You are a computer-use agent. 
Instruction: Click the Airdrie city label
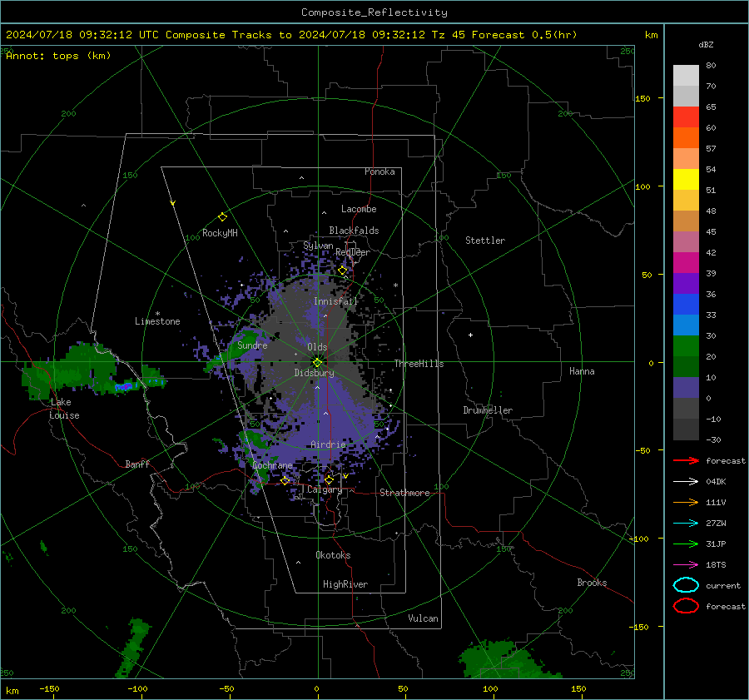[x=328, y=444]
